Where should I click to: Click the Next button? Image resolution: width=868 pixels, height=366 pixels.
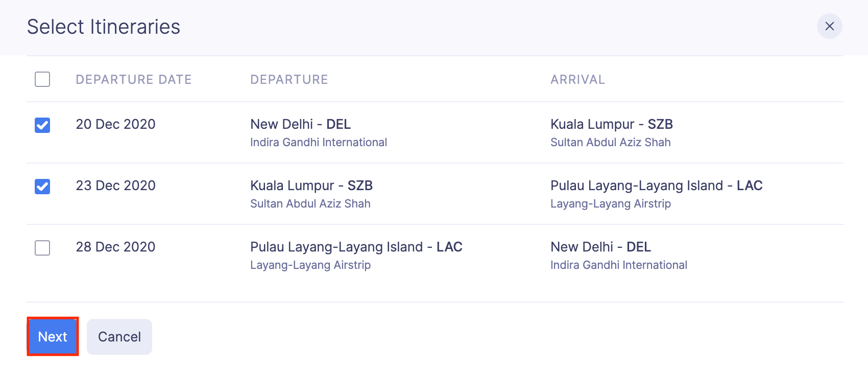(x=53, y=336)
